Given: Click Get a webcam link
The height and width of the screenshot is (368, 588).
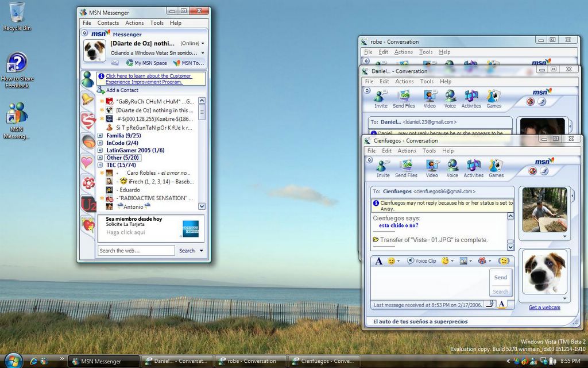Looking at the screenshot, I should coord(544,307).
